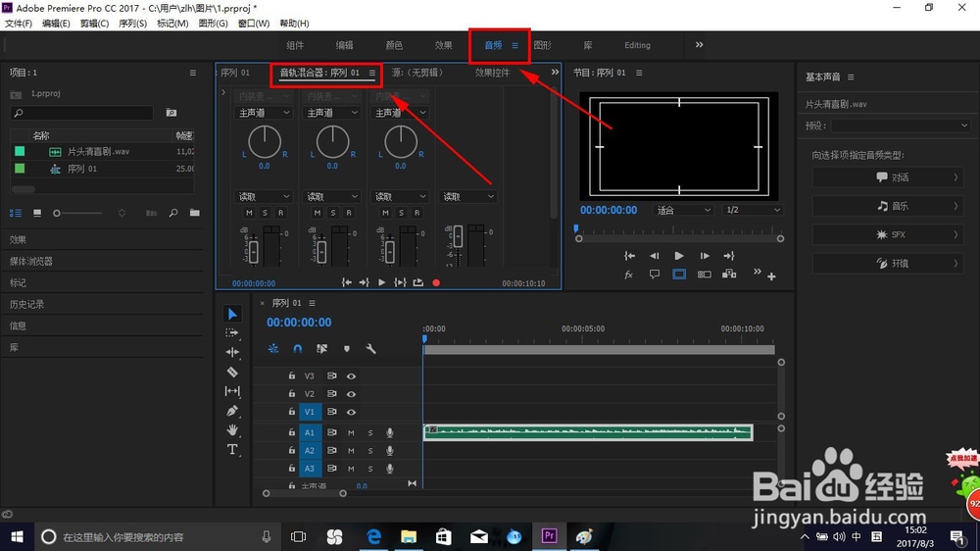Toggle lock on track A3
980x551 pixels.
click(x=292, y=469)
